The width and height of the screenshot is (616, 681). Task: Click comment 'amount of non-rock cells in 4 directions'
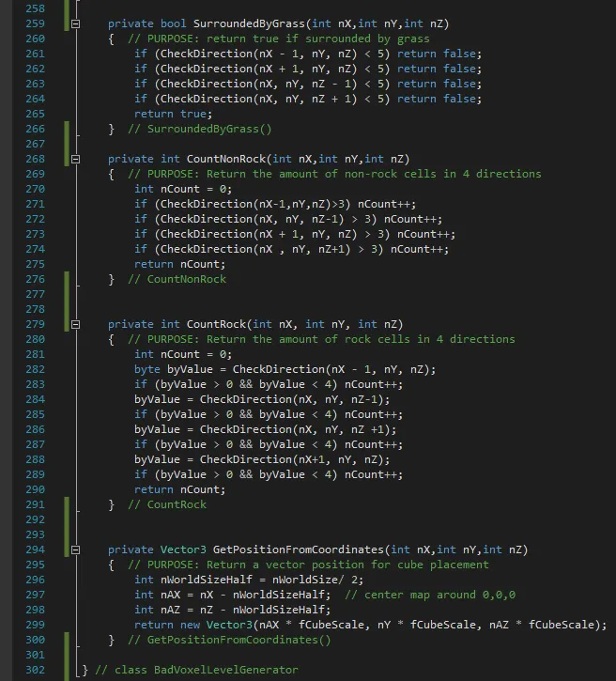click(409, 174)
